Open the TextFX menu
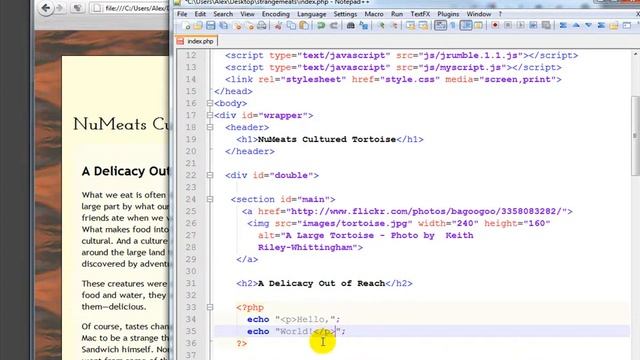The height and width of the screenshot is (360, 640). (x=420, y=14)
